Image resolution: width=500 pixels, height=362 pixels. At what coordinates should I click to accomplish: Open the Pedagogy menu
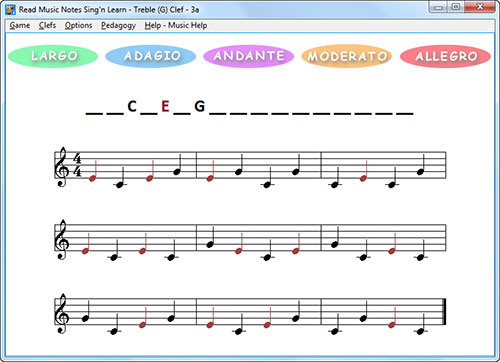pos(118,25)
